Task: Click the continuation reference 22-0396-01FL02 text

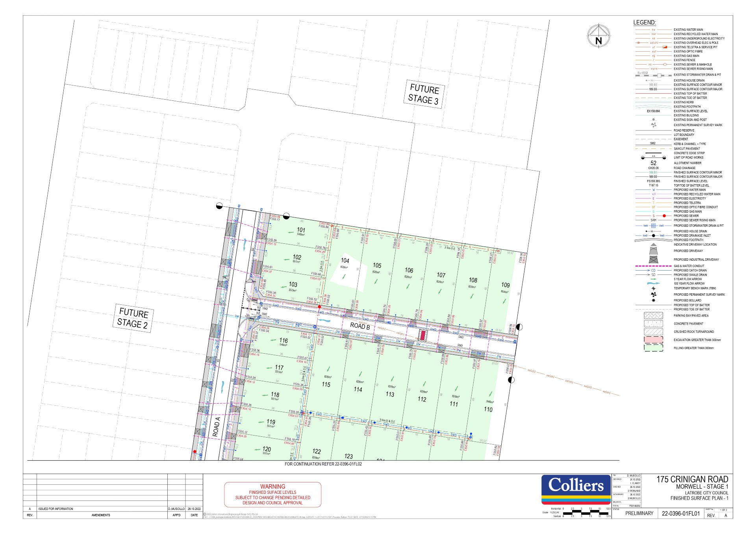Action: (323, 464)
